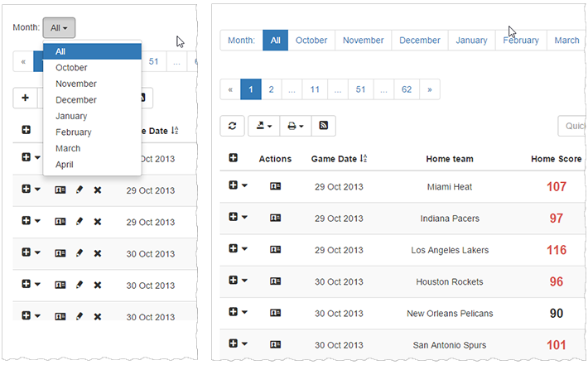Go to page 1 in right panel pagination
588x365 pixels.
click(250, 89)
